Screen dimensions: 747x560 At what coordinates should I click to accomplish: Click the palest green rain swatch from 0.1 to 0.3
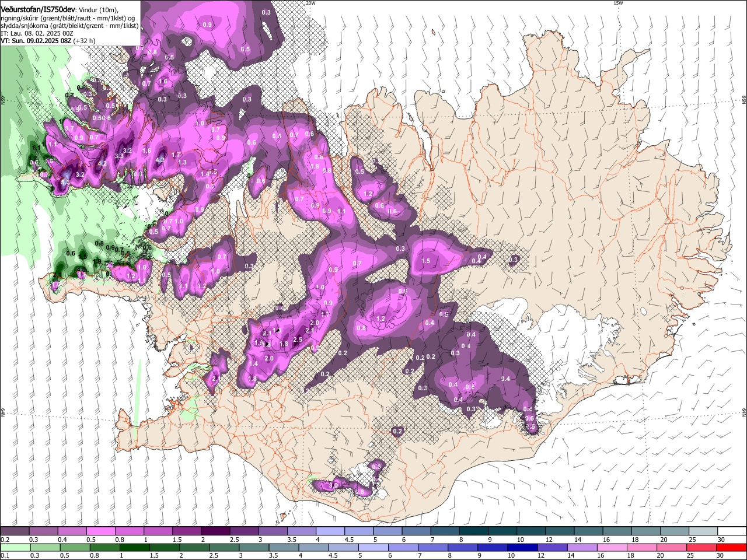(15, 548)
